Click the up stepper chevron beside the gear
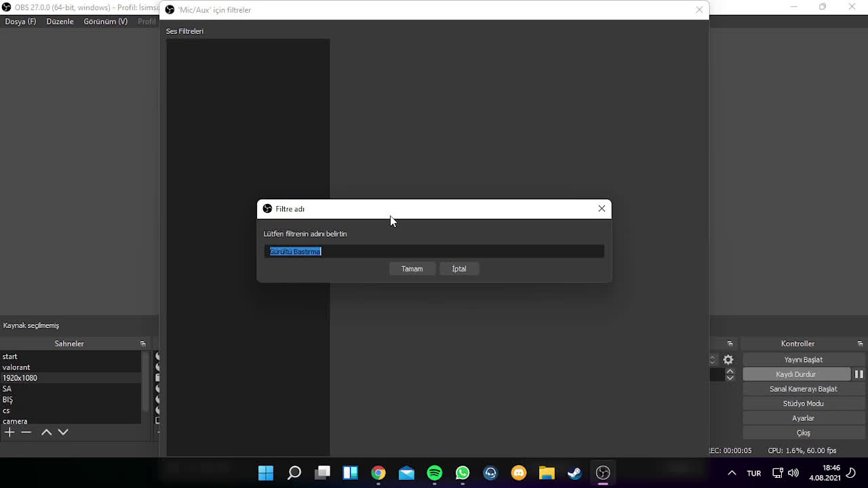868x488 pixels. pos(730,371)
